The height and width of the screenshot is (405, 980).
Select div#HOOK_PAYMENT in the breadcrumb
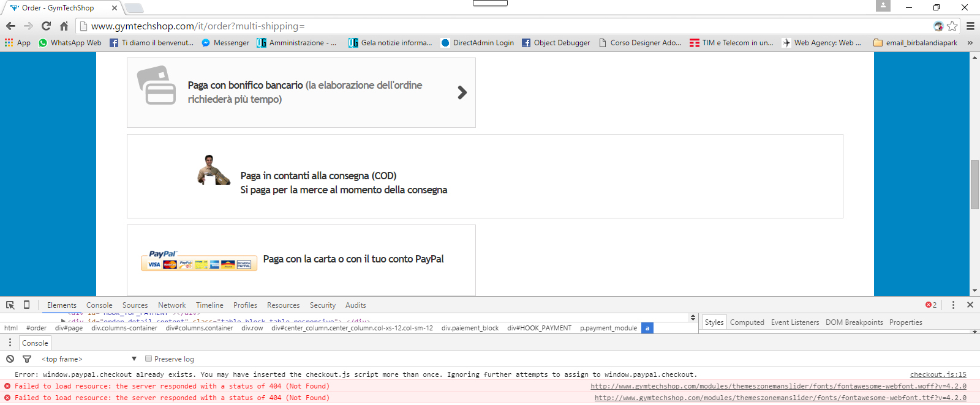(x=539, y=328)
